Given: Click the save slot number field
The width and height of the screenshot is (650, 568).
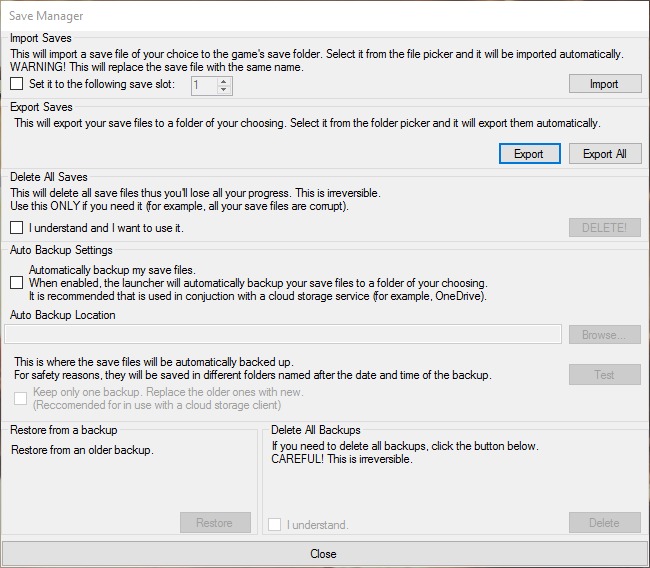Looking at the screenshot, I should point(204,86).
